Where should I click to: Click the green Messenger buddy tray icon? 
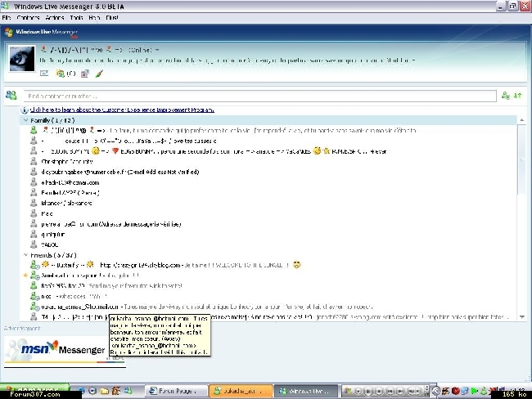point(484,391)
